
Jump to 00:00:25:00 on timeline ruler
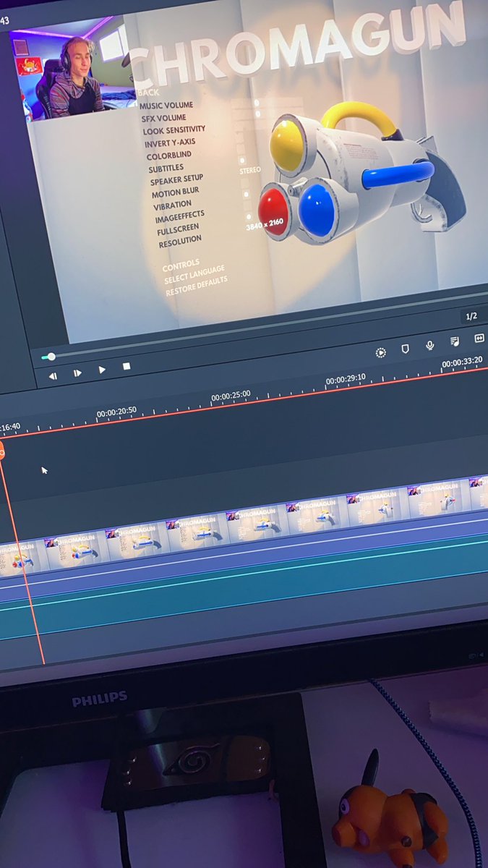pos(231,396)
